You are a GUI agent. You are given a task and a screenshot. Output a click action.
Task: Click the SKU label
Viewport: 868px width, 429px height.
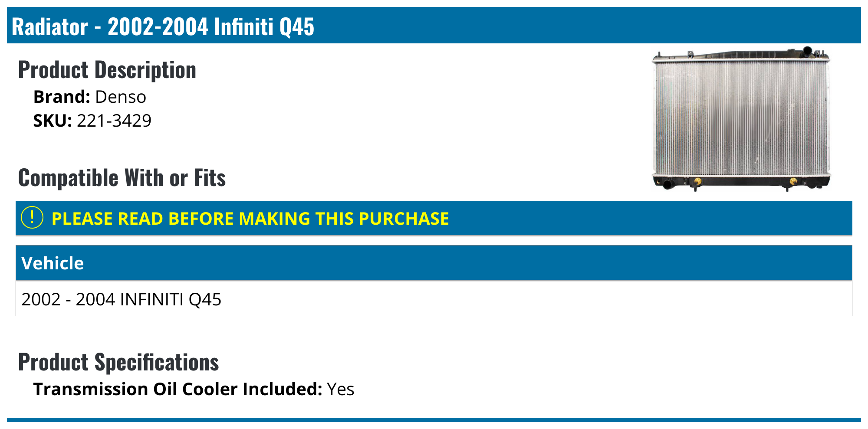[x=53, y=121]
